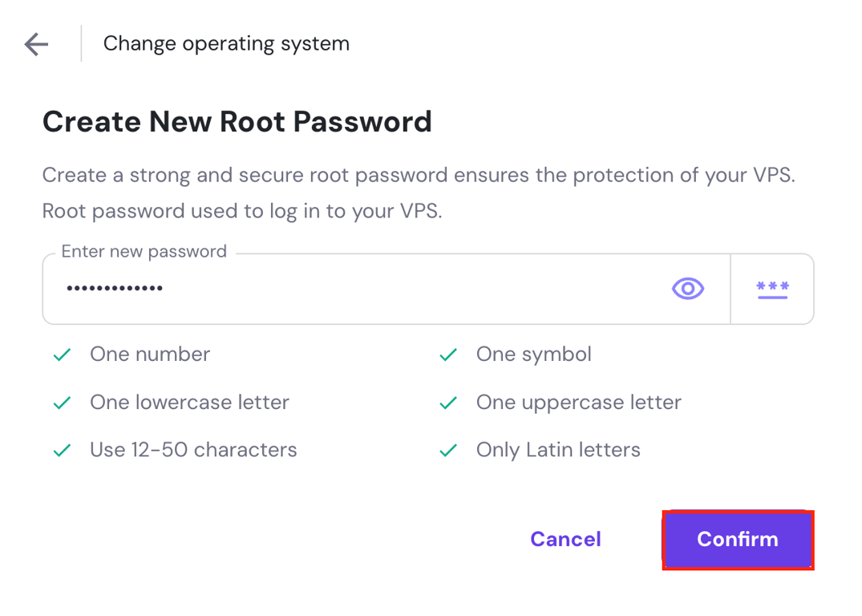Click the One number requirement text

[150, 354]
